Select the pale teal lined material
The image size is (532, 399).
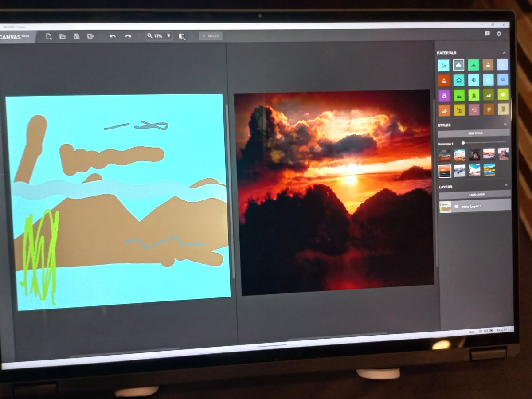coord(488,80)
